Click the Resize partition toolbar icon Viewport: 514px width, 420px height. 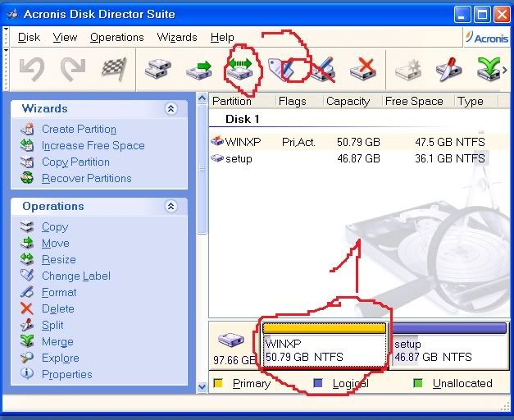[240, 69]
